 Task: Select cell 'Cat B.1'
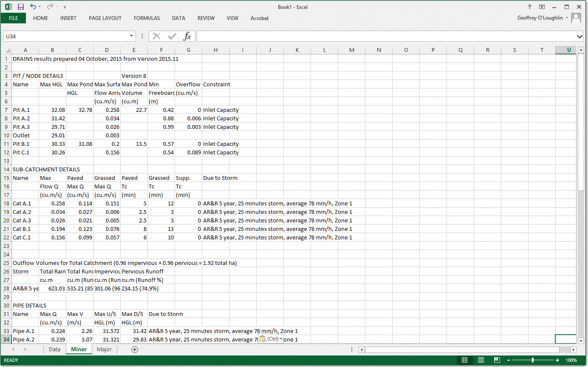(25, 229)
